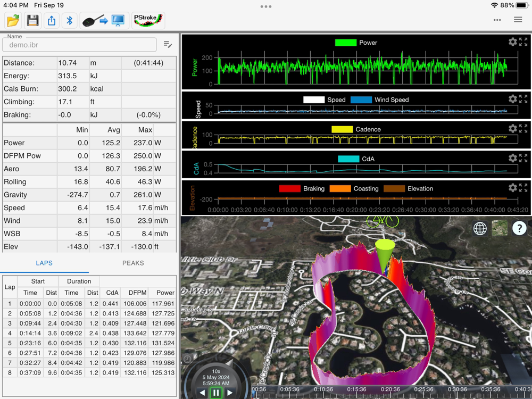Image resolution: width=532 pixels, height=399 pixels.
Task: Open the PStroke analysis tool
Action: pos(148,21)
